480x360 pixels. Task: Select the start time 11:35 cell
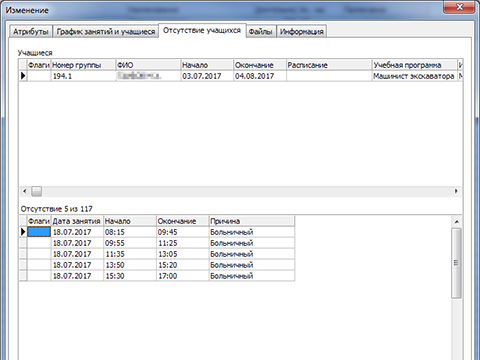tap(130, 254)
